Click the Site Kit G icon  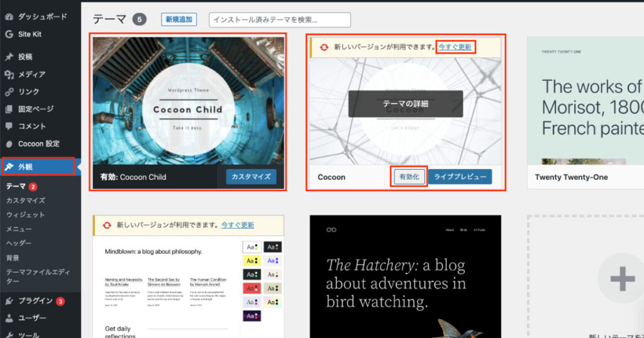pos(9,34)
